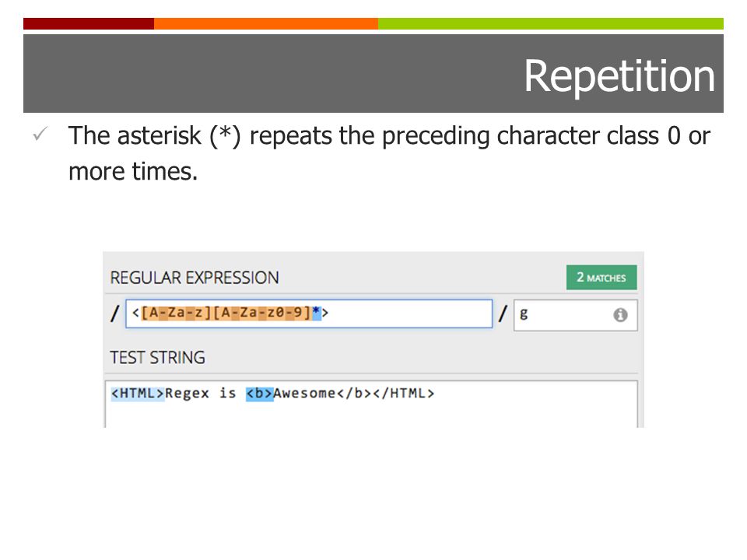Click the checkmark bullet beside asterisk text

coord(40,134)
